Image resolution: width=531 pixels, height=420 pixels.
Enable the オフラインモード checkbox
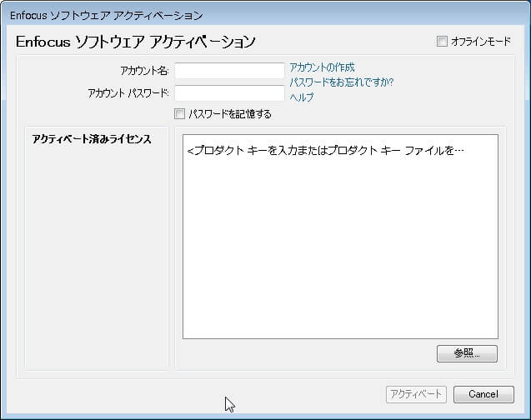[x=442, y=42]
